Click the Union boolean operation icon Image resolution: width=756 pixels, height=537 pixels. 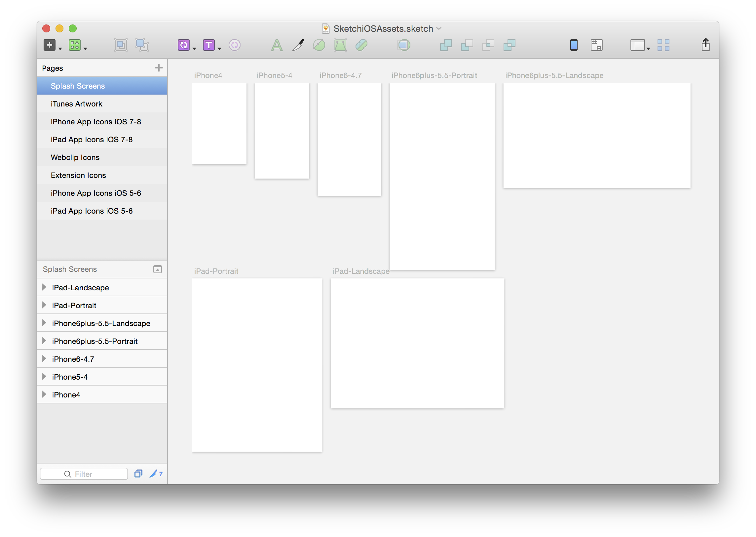[446, 45]
